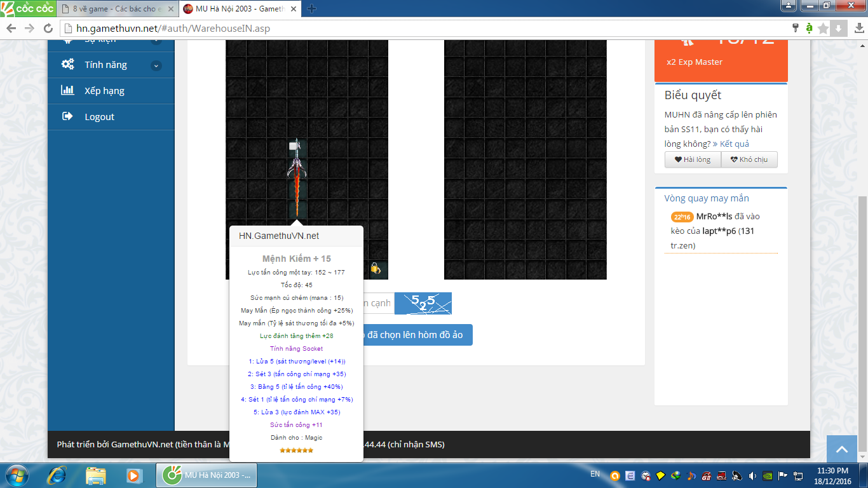Go back with the browser back arrow
The image size is (868, 488).
(x=11, y=28)
